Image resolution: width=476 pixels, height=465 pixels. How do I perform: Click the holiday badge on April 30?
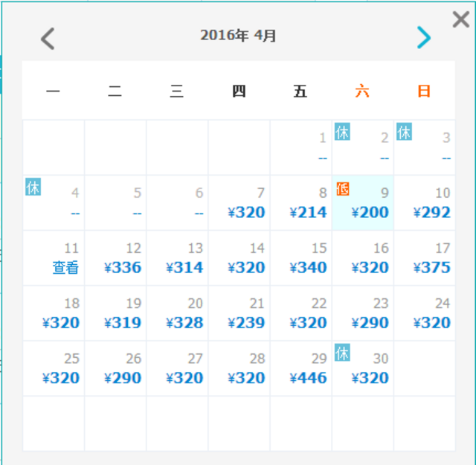point(342,353)
